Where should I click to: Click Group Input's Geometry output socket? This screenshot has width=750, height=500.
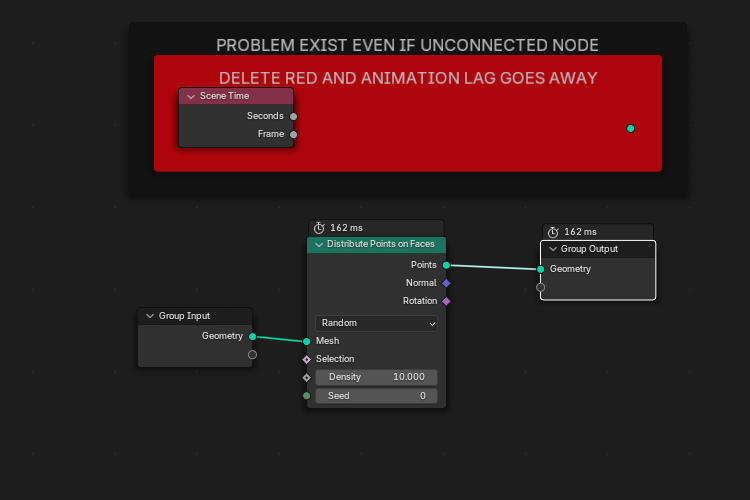tap(252, 336)
